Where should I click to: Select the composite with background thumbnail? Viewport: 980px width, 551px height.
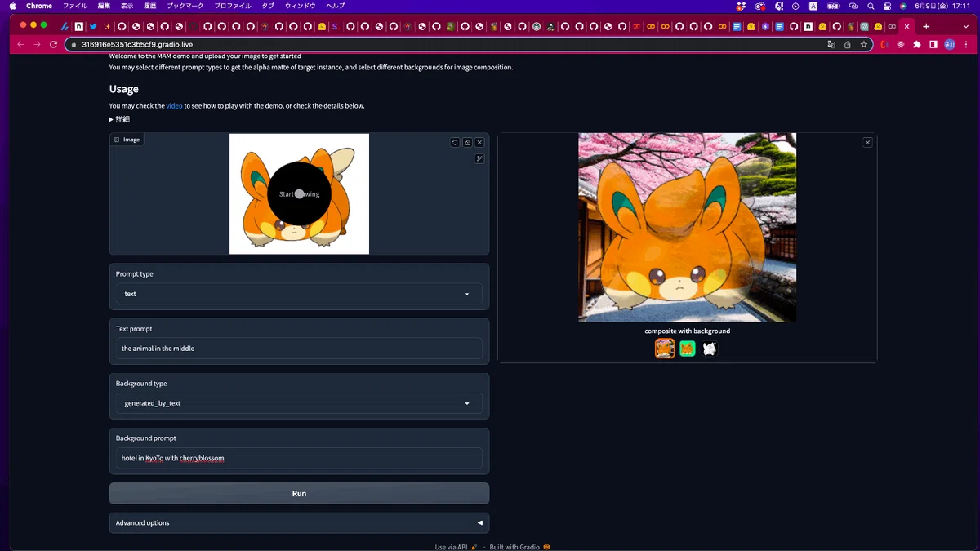[665, 349]
